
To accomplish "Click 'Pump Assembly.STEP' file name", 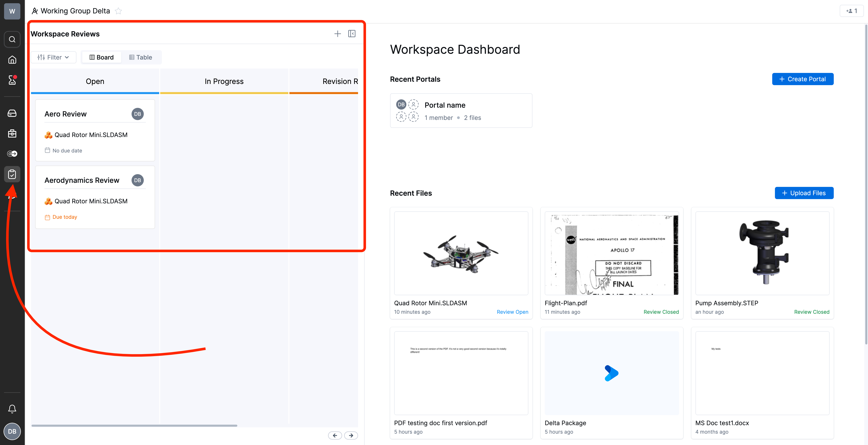I will click(x=726, y=303).
